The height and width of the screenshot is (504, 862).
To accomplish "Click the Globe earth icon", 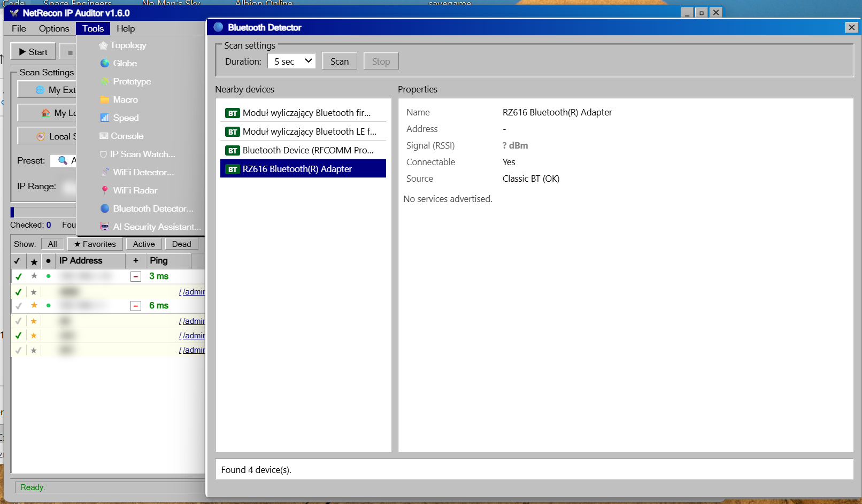I will (105, 63).
